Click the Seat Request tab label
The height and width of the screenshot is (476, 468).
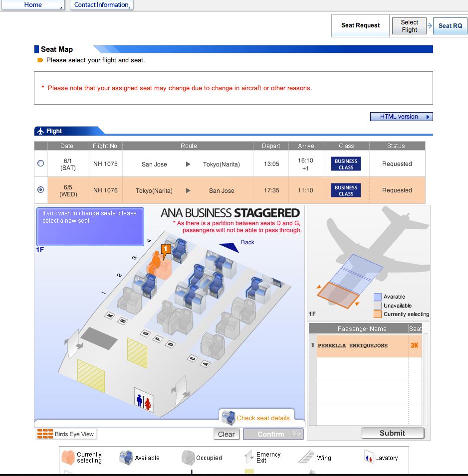click(360, 25)
